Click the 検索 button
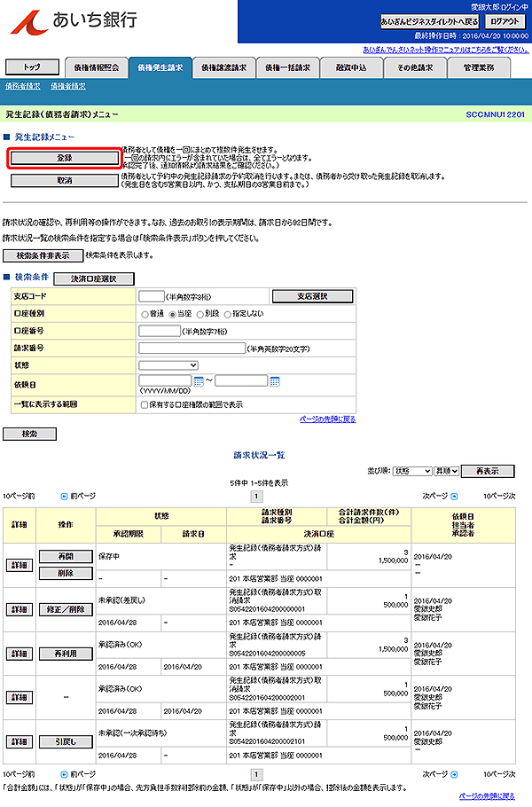532x807 pixels. coord(30,434)
